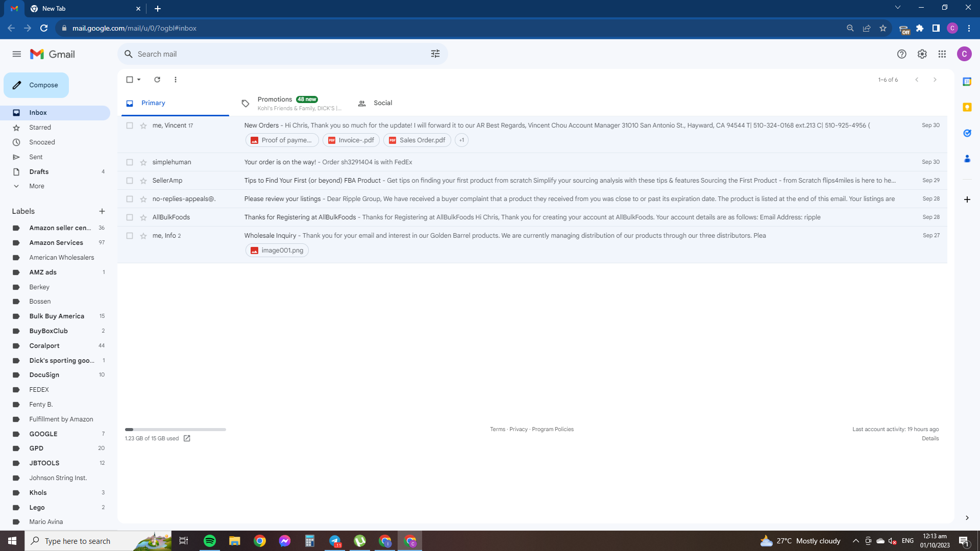Click the Search mail field
Image resolution: width=980 pixels, height=551 pixels.
283,54
